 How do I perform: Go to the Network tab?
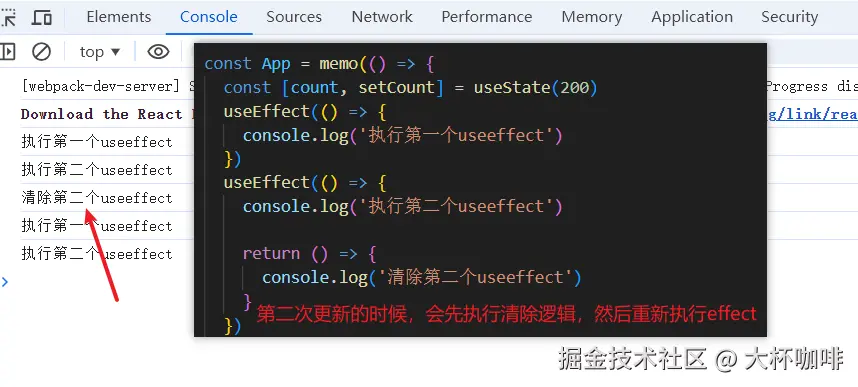(x=382, y=17)
